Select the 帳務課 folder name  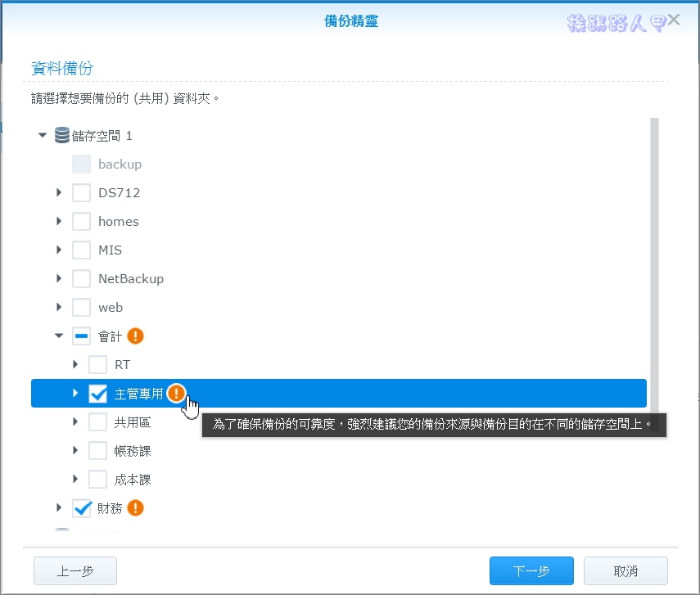(x=133, y=451)
